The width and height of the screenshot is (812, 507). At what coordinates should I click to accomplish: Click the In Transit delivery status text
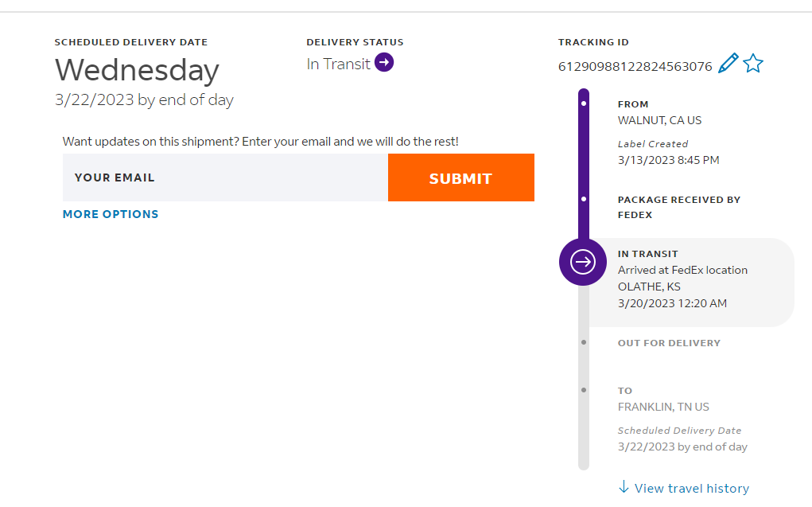coord(339,64)
